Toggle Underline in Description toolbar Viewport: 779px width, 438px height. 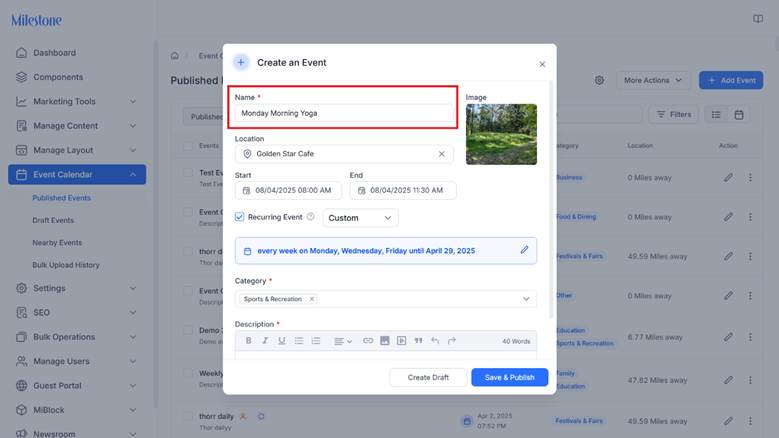282,341
